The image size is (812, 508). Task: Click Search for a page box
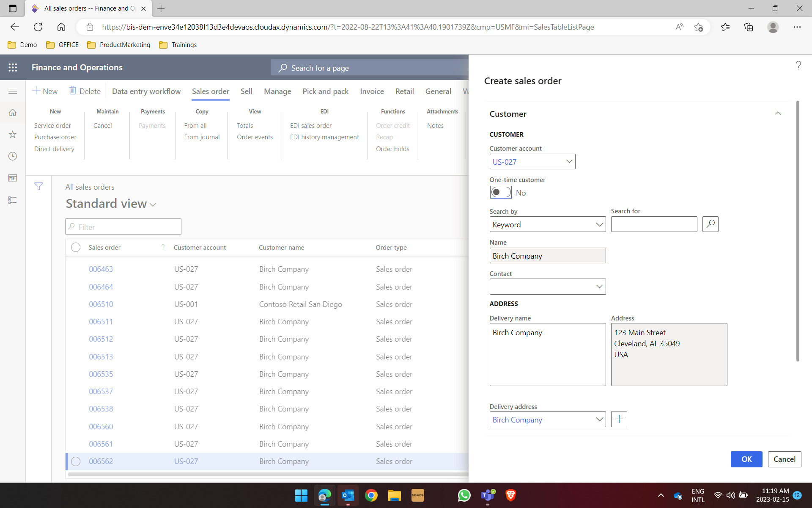tap(369, 68)
